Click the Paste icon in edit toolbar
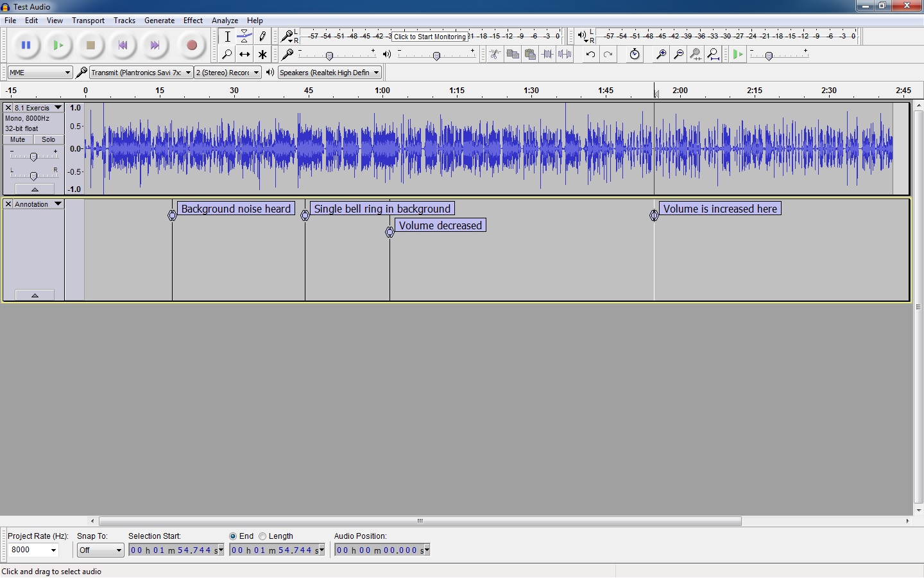 tap(530, 55)
